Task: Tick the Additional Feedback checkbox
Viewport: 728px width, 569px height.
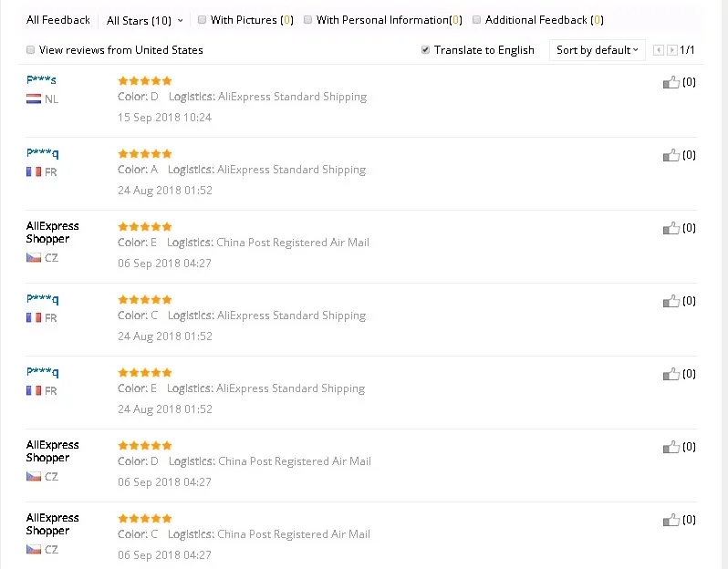Action: (x=476, y=19)
